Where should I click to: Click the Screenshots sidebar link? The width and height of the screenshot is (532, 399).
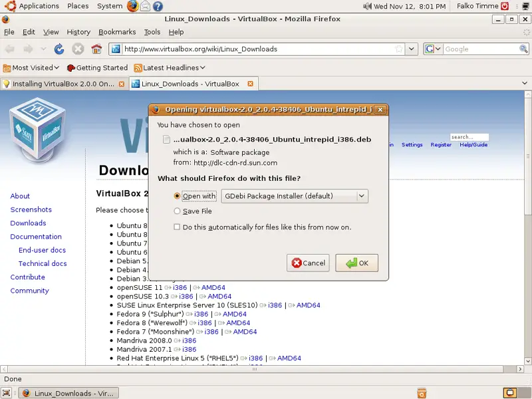pos(31,209)
